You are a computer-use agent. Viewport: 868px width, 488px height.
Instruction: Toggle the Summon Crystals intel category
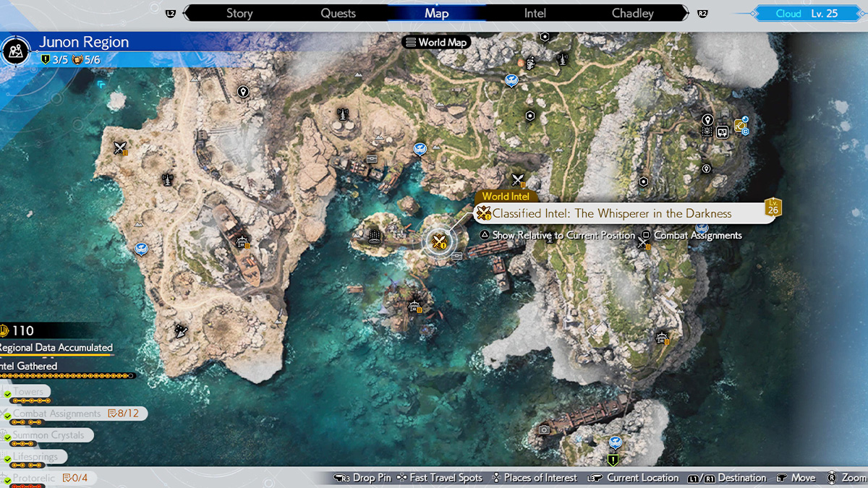pyautogui.click(x=48, y=435)
